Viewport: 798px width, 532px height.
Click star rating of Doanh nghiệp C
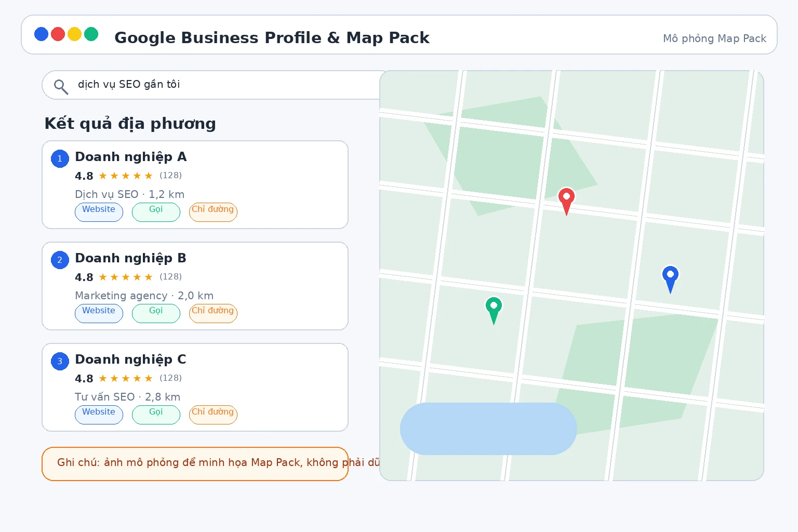point(126,378)
